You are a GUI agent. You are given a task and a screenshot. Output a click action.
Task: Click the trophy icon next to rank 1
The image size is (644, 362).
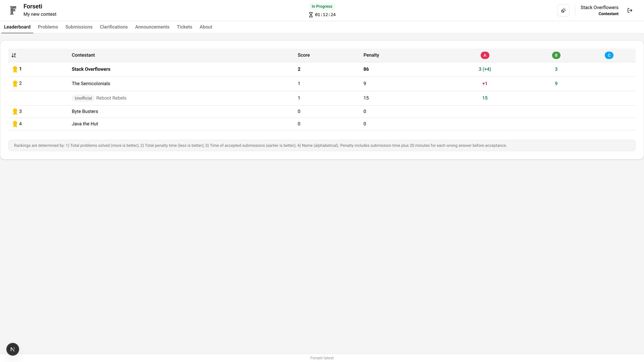click(x=15, y=69)
